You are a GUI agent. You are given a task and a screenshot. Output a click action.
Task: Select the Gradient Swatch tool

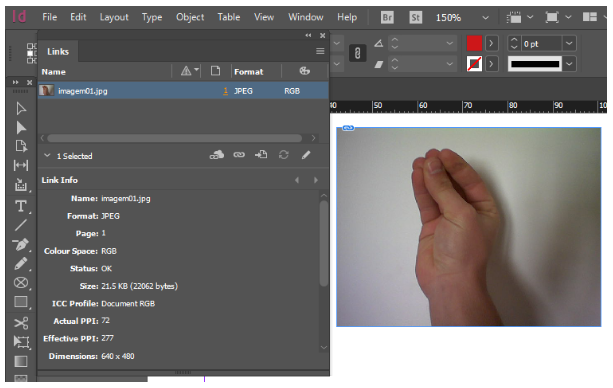(21, 361)
